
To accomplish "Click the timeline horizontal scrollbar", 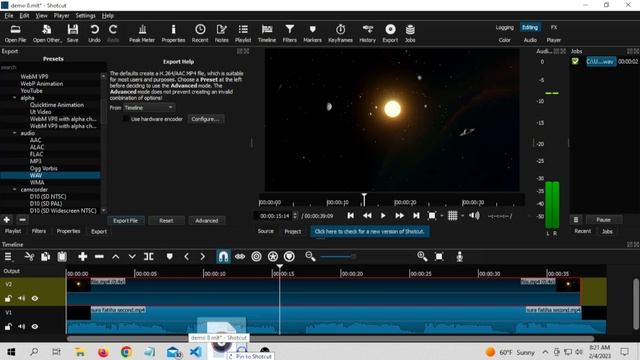I will tap(330, 338).
